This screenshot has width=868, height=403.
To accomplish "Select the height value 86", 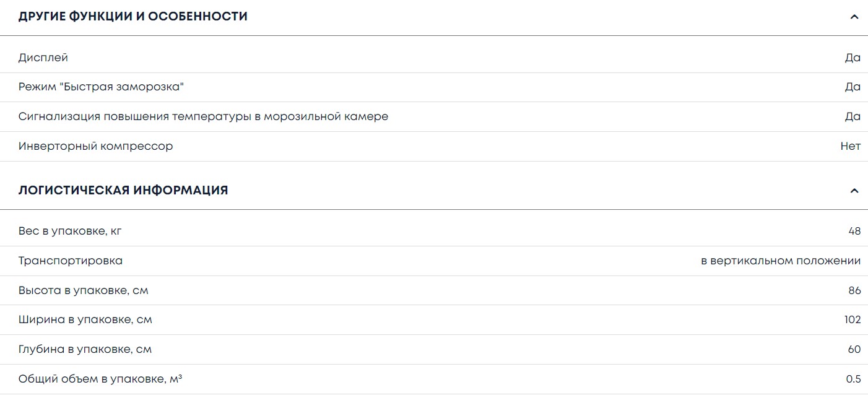I will click(854, 290).
